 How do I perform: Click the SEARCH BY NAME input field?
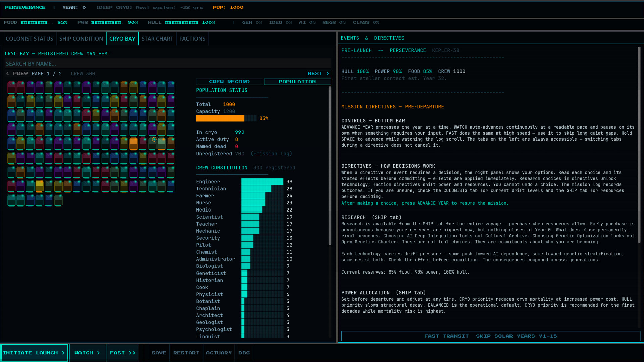click(168, 63)
